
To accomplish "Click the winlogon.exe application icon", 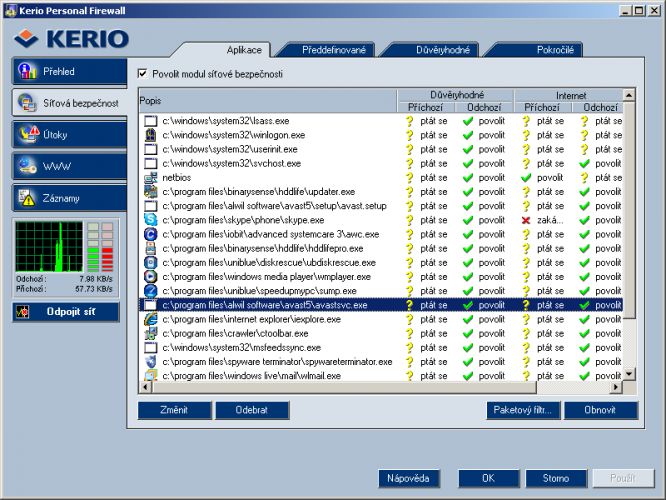I will (x=150, y=135).
